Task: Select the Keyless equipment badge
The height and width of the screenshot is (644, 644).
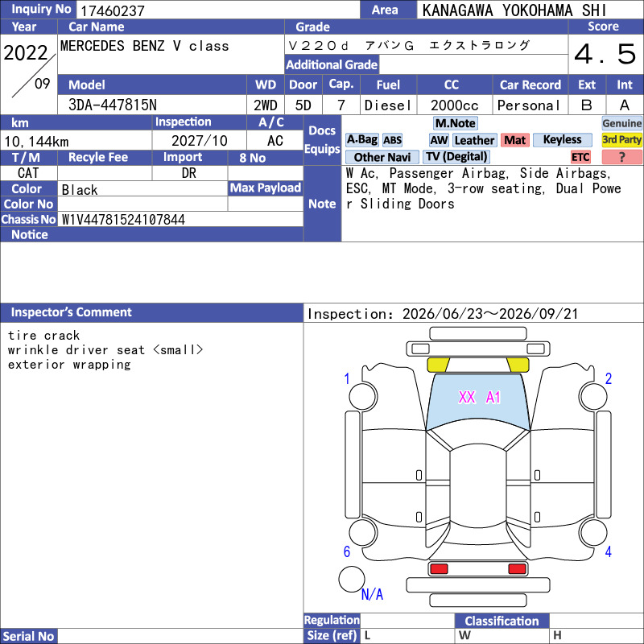Action: click(x=562, y=140)
